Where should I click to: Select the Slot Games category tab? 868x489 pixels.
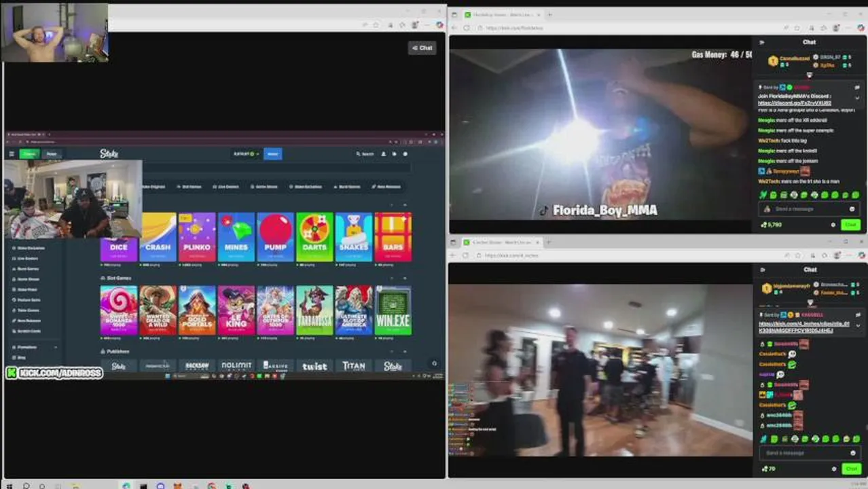[189, 186]
